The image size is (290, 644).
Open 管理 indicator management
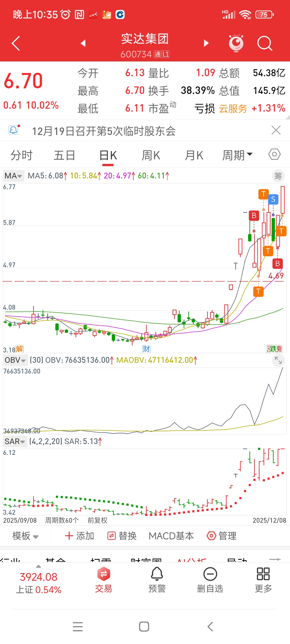point(222,536)
